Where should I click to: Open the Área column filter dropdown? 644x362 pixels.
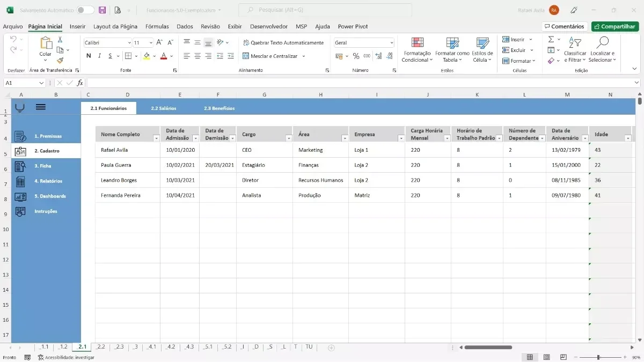(345, 138)
